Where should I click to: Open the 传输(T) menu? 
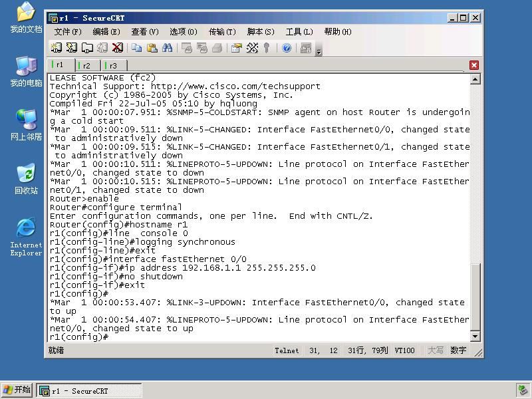(x=222, y=32)
